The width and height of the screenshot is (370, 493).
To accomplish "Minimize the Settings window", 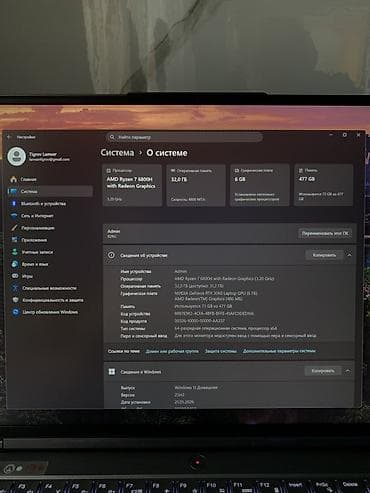I will coord(331,135).
